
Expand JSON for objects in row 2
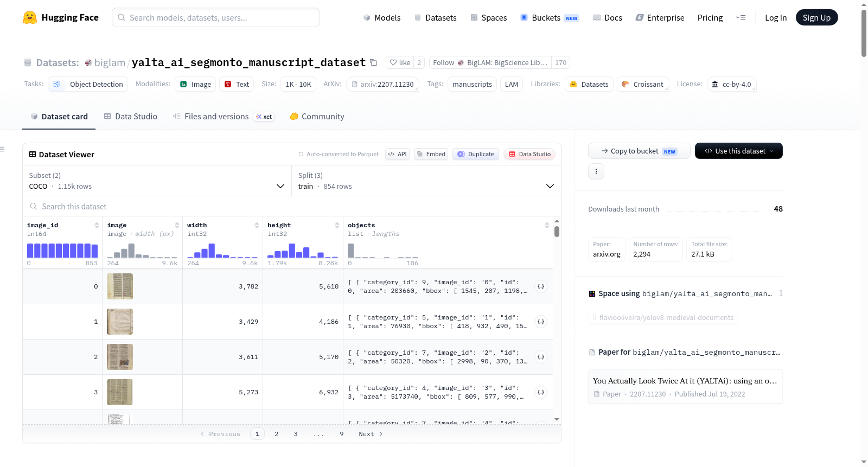point(541,357)
